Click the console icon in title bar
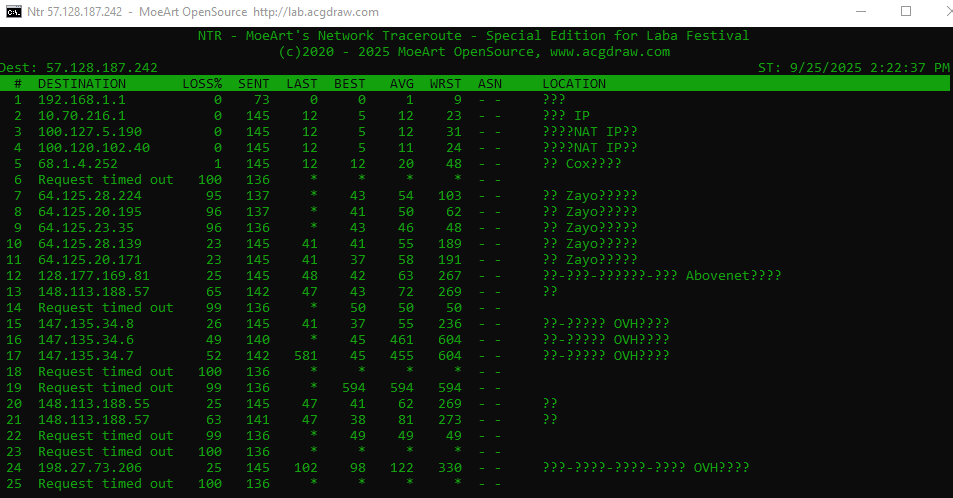The image size is (953, 498). click(14, 11)
